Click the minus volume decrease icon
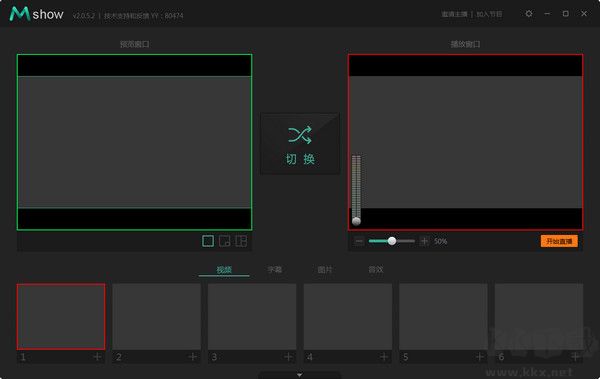The width and height of the screenshot is (600, 379). pos(359,241)
